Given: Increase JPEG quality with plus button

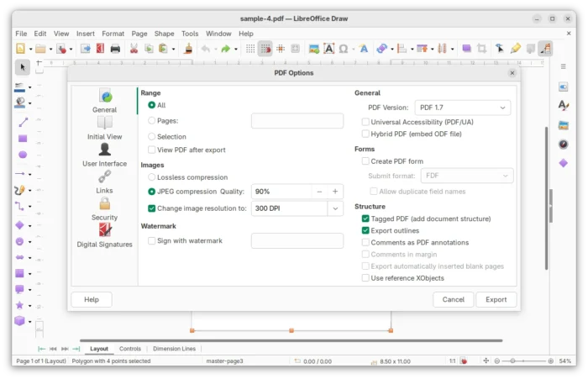Looking at the screenshot, I should pos(335,192).
